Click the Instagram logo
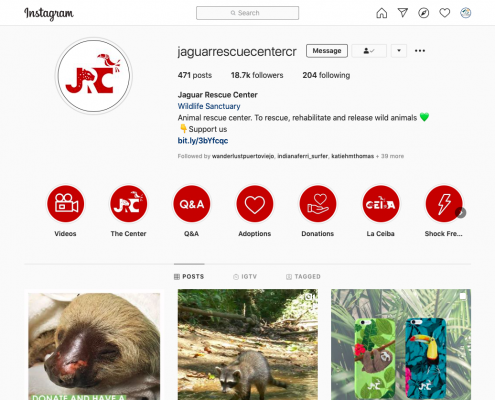 pos(49,13)
